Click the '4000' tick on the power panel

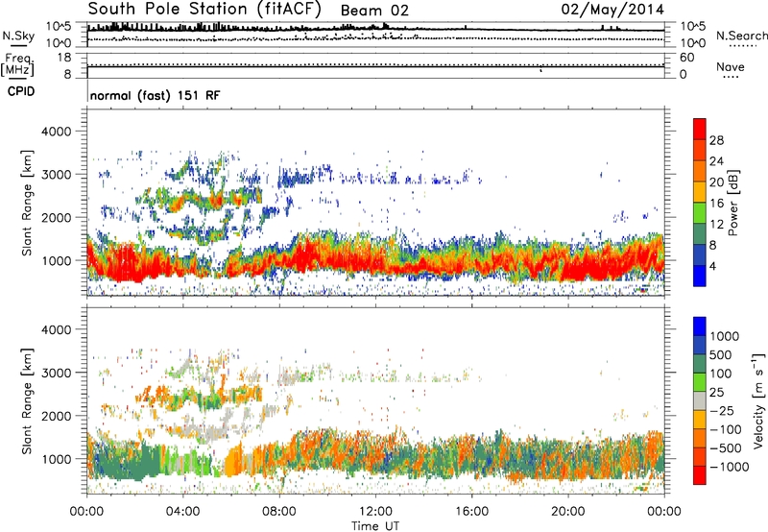[x=56, y=132]
